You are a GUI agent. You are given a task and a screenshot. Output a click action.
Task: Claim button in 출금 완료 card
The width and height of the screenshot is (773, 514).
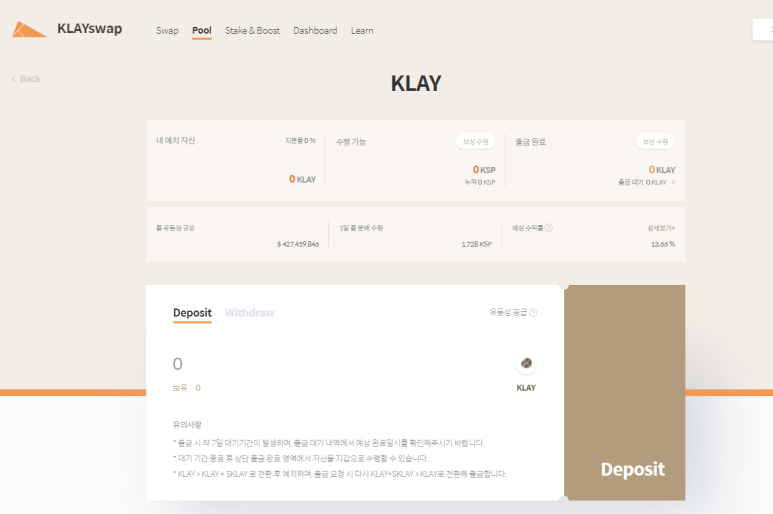[655, 141]
